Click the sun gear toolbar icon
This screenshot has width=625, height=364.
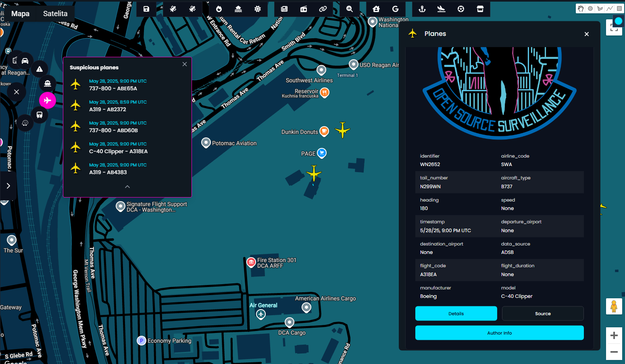click(258, 9)
